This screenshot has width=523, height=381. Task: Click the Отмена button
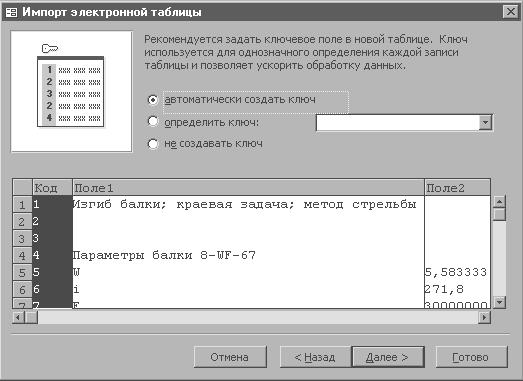click(230, 357)
